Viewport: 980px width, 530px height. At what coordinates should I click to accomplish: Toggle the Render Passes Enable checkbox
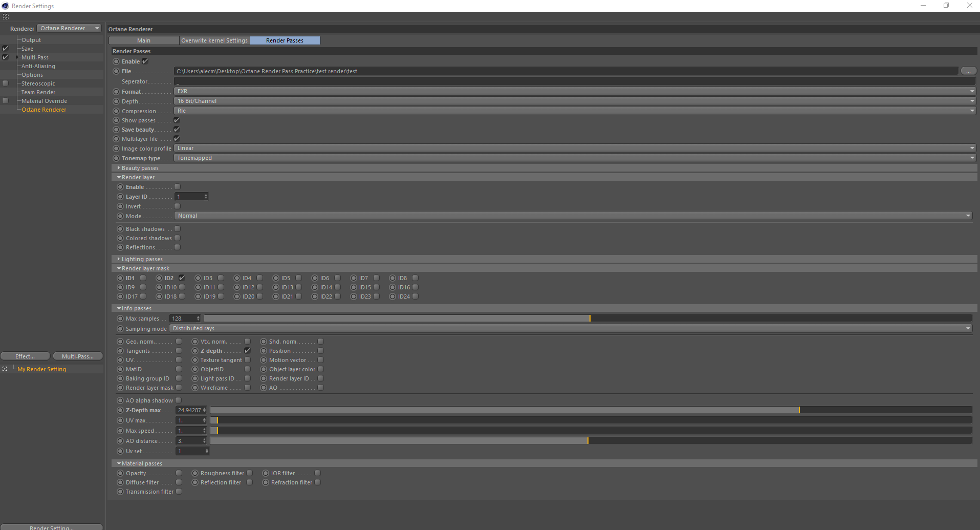pyautogui.click(x=145, y=61)
